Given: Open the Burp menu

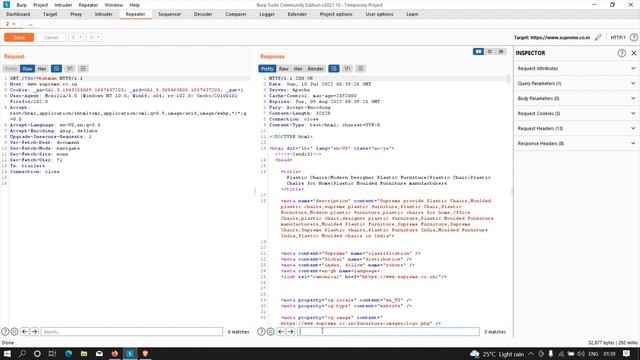Looking at the screenshot, I should coord(21,5).
